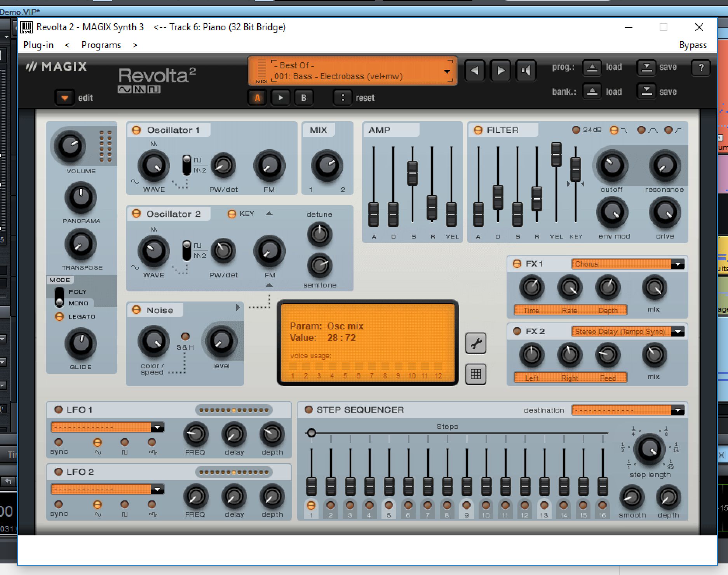728x575 pixels.
Task: Toggle Oscillator 2 on/off LED
Action: pyautogui.click(x=136, y=214)
